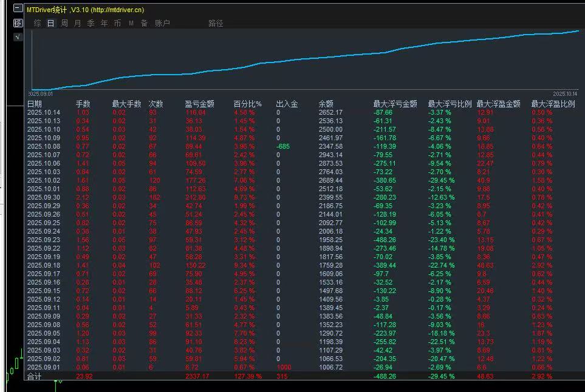
Task: Select the 日 daily statistics tab
Action: 51,23
